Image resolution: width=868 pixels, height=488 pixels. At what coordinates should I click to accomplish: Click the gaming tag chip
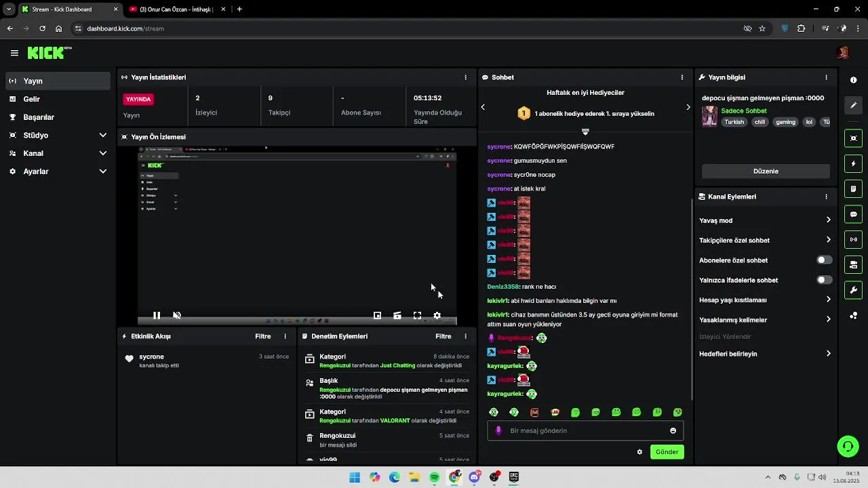point(785,122)
